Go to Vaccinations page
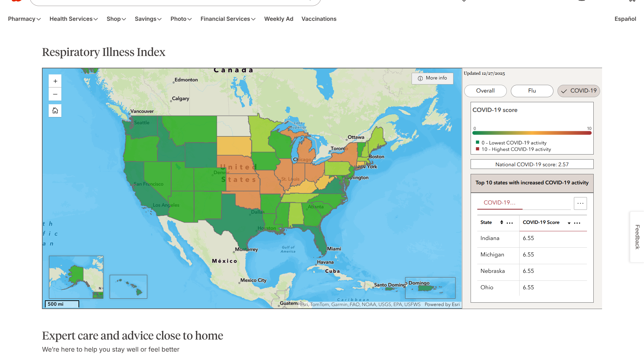This screenshot has width=644, height=362. (319, 19)
